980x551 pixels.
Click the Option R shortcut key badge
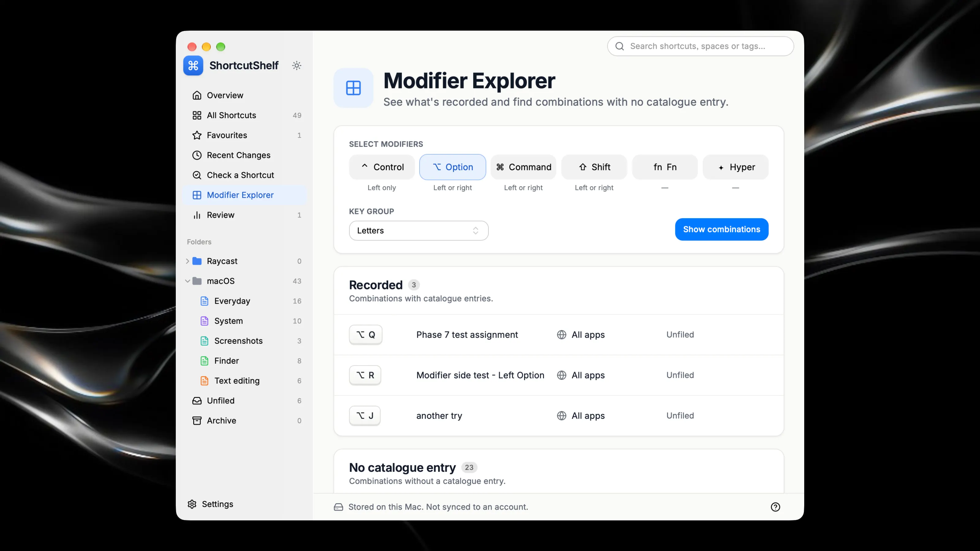pos(365,375)
